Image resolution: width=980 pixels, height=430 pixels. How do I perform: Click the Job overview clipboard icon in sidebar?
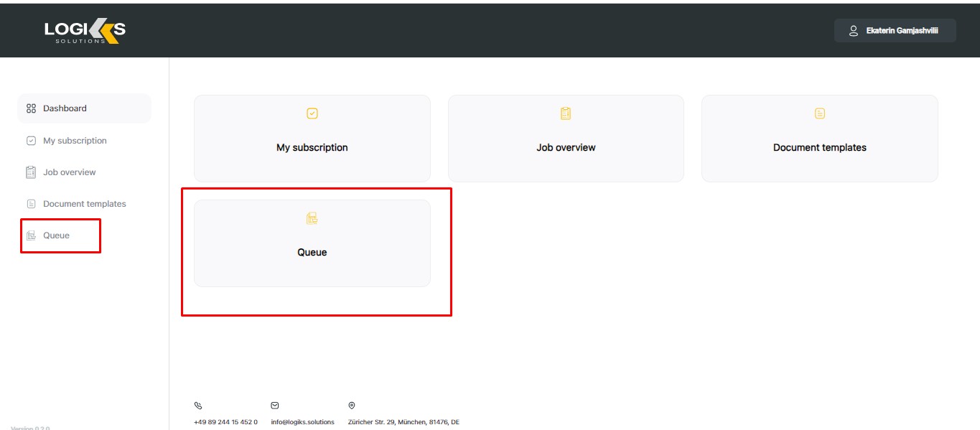pos(31,172)
